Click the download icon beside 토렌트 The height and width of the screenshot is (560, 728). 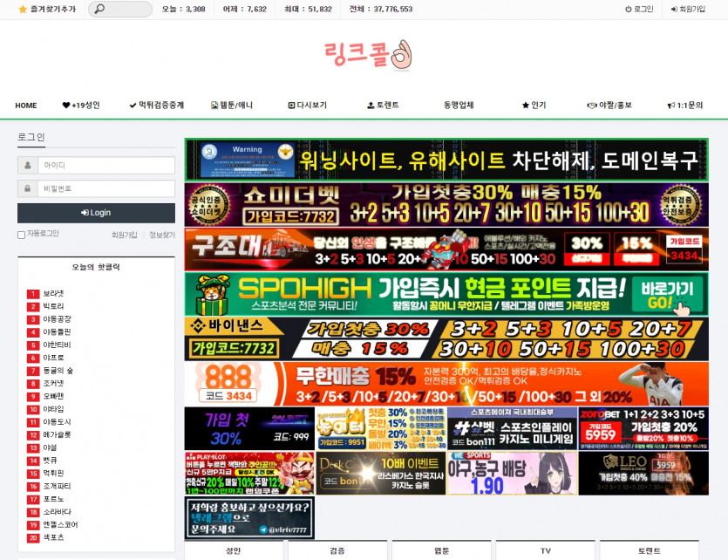[x=371, y=106]
